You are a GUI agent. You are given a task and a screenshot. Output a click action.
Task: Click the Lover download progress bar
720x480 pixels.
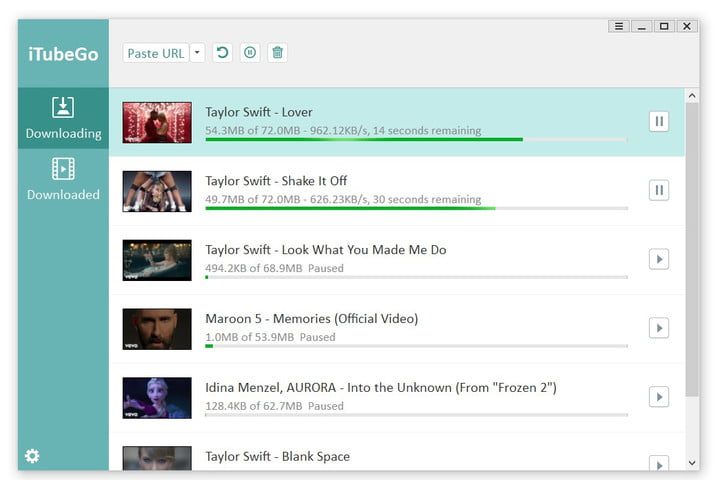point(416,139)
